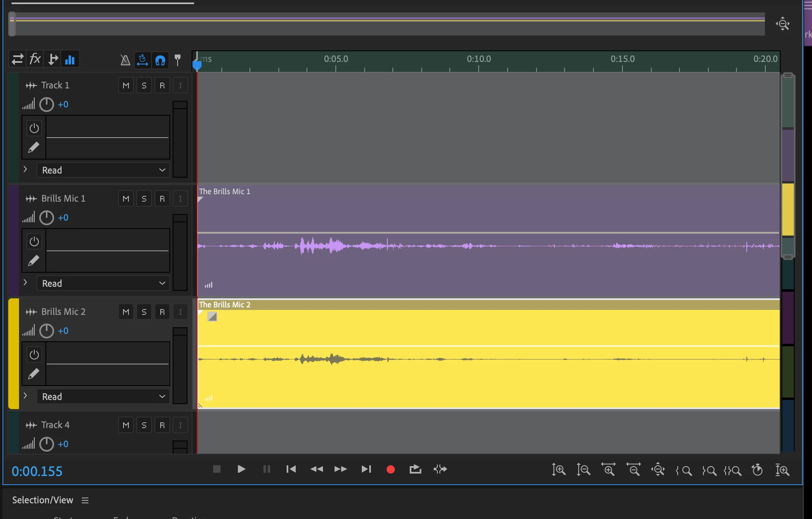Mute the Brills Mic 1 track
This screenshot has height=519, width=812.
click(126, 199)
